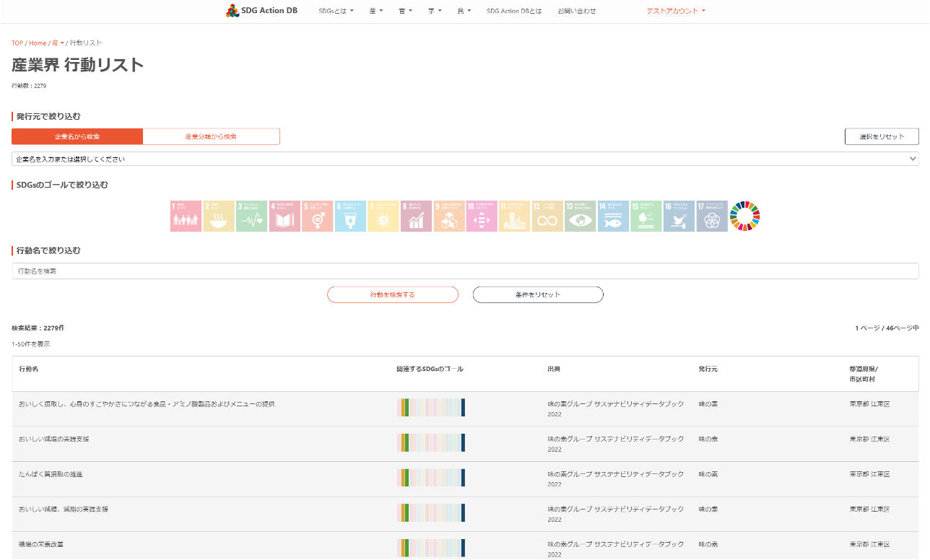Select the SDG 1 No Poverty goal icon

(x=186, y=216)
